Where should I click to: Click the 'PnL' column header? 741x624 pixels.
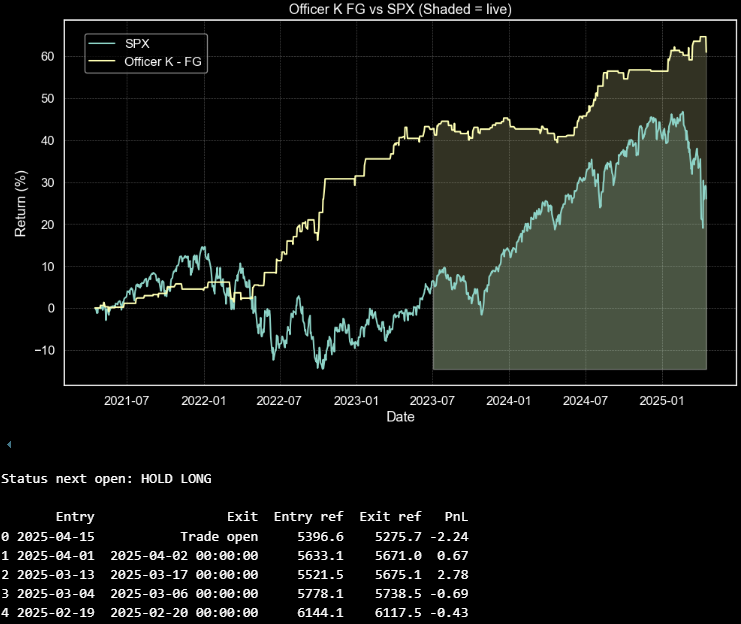[x=457, y=517]
